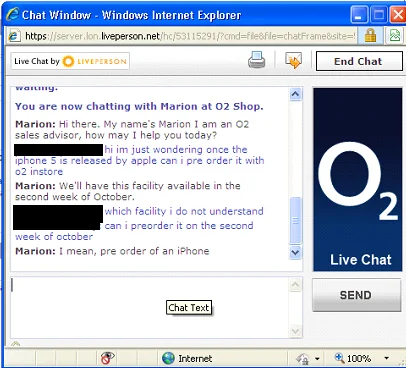The image size is (406, 368).
Task: Click the 100% zoom level button
Action: [x=353, y=358]
